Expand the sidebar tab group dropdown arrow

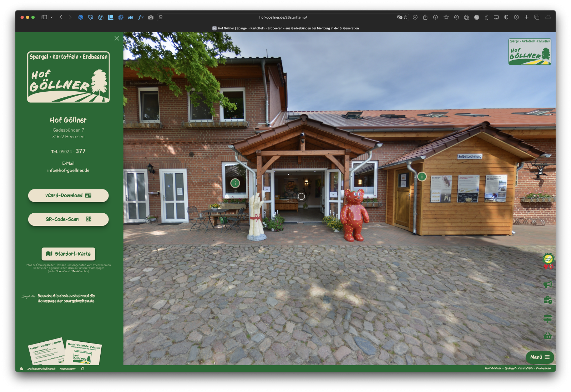click(52, 17)
